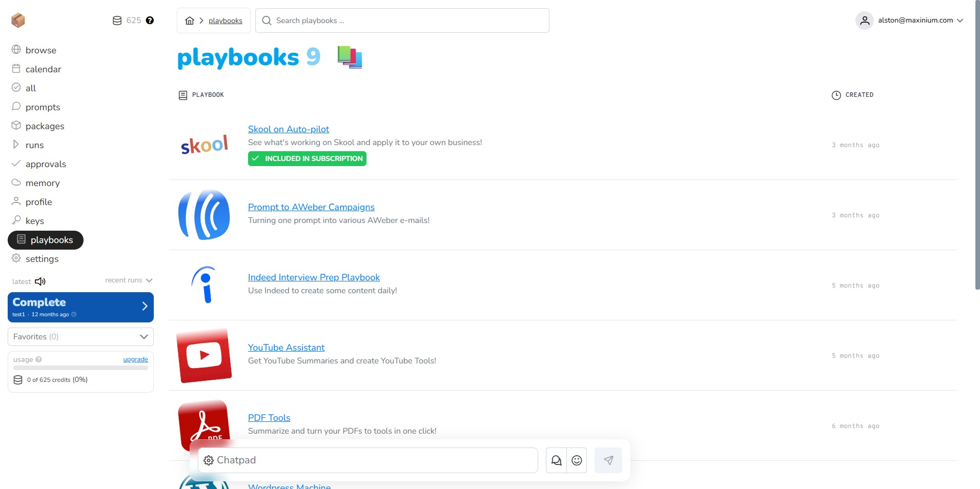Click the PDF Tools Adobe icon
This screenshot has width=980, height=489.
tap(204, 424)
